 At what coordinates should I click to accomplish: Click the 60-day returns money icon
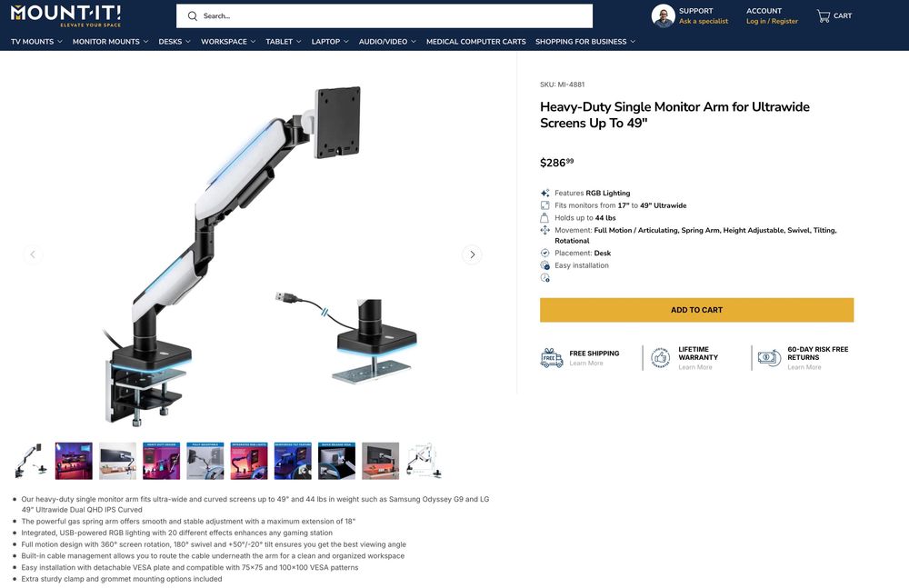(x=769, y=358)
